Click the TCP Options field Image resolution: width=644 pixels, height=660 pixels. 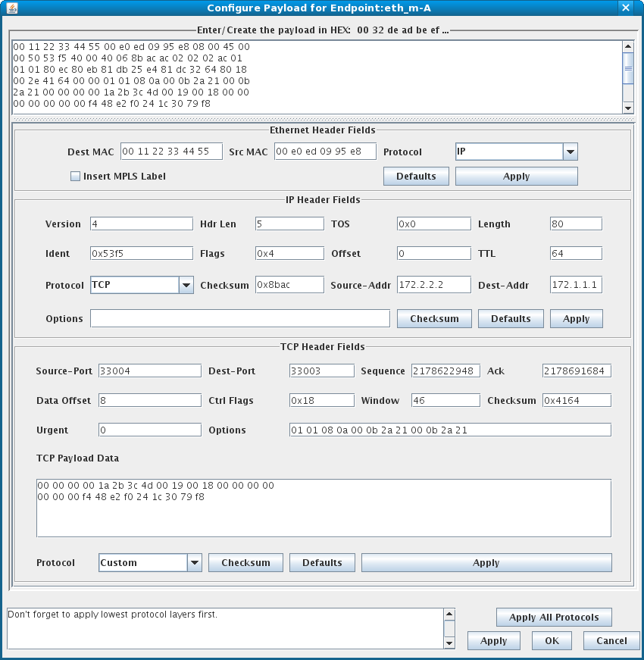[x=450, y=430]
